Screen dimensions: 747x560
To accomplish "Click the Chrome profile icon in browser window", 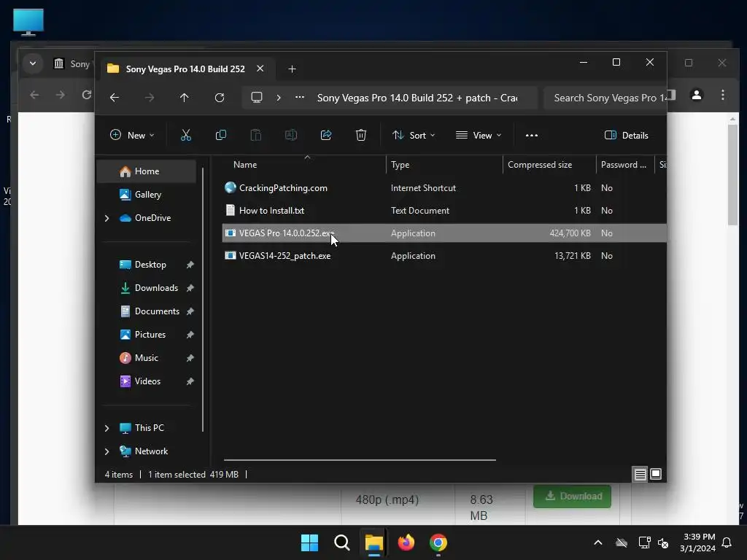I will (x=697, y=95).
